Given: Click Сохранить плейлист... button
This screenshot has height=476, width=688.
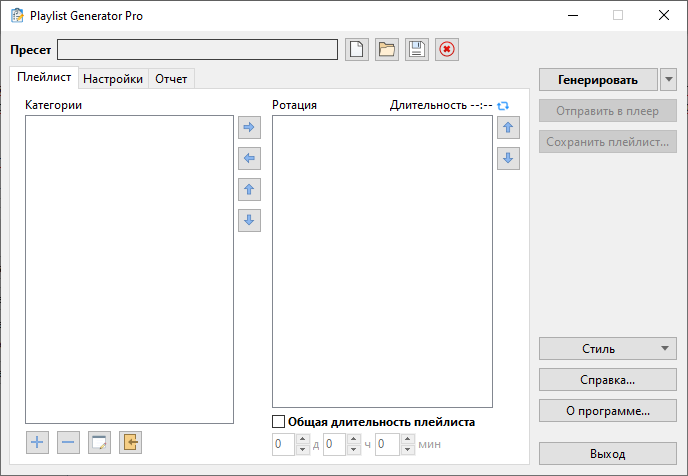Looking at the screenshot, I should [608, 142].
